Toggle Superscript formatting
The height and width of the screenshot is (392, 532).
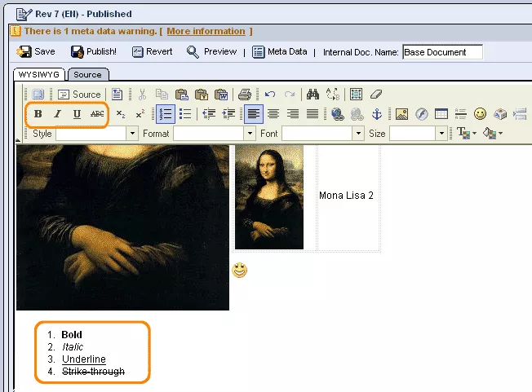140,114
